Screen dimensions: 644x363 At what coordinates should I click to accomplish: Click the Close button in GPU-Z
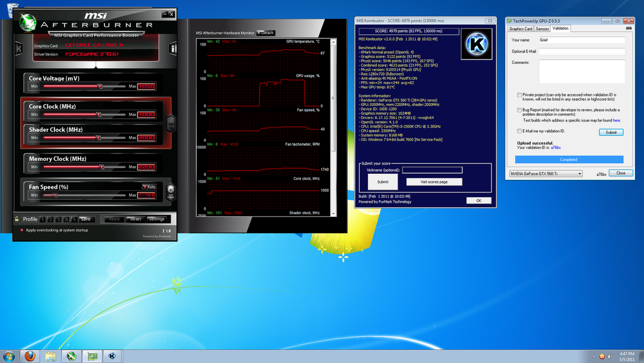(621, 173)
